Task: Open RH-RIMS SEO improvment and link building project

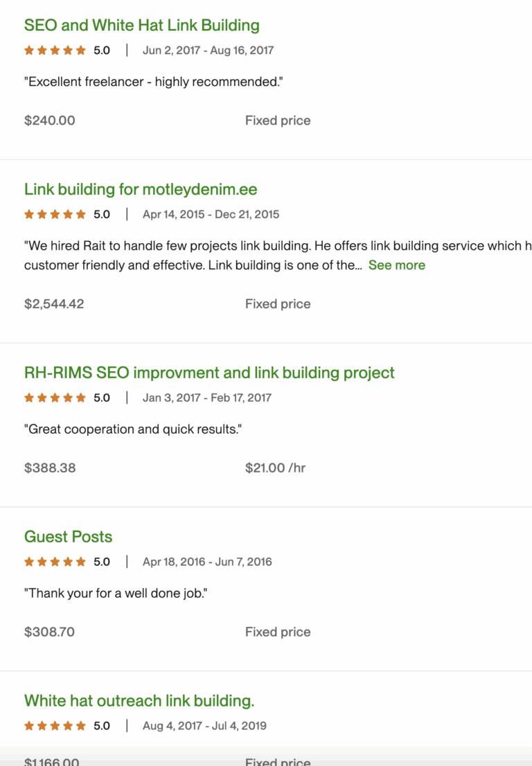Action: [209, 373]
